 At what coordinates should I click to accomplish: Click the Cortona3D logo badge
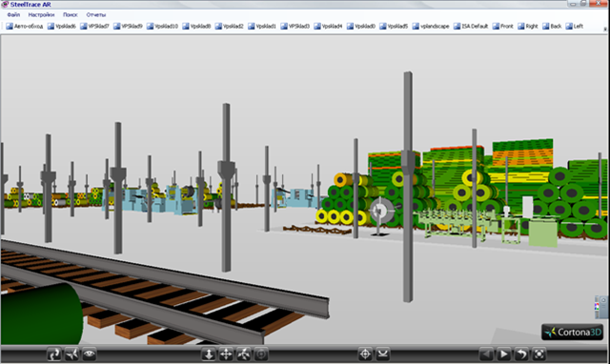coord(572,333)
